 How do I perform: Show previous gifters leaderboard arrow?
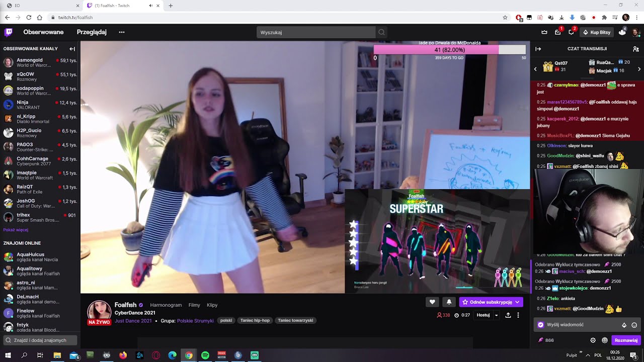click(x=535, y=69)
